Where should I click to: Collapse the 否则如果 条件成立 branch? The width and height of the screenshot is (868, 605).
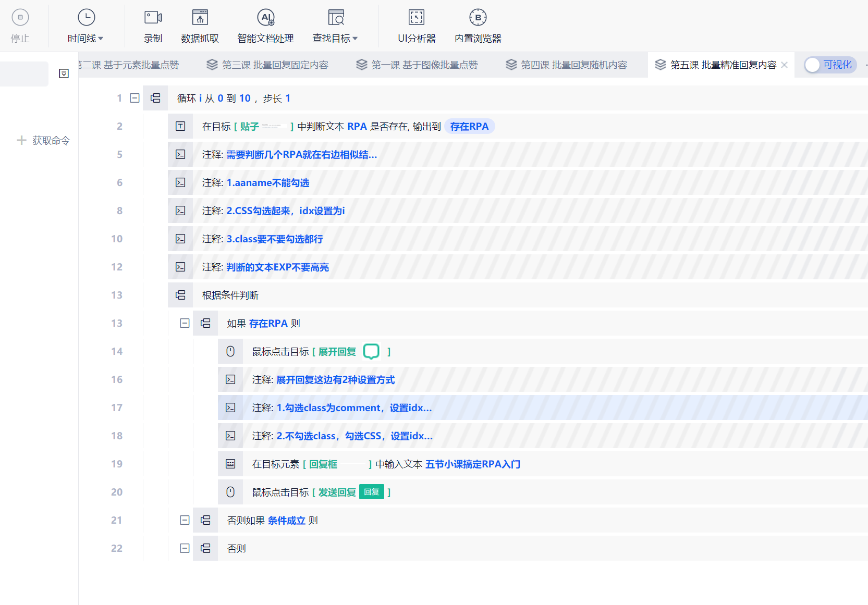tap(185, 520)
